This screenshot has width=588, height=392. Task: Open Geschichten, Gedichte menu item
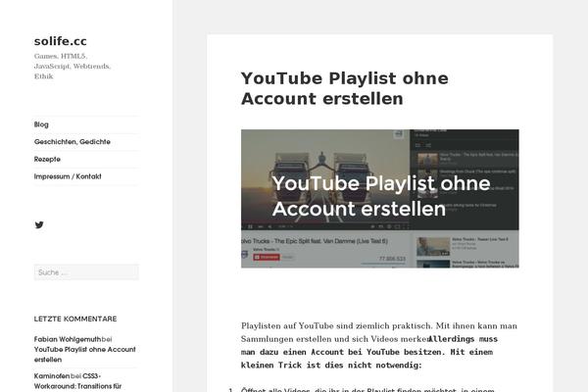coord(72,142)
